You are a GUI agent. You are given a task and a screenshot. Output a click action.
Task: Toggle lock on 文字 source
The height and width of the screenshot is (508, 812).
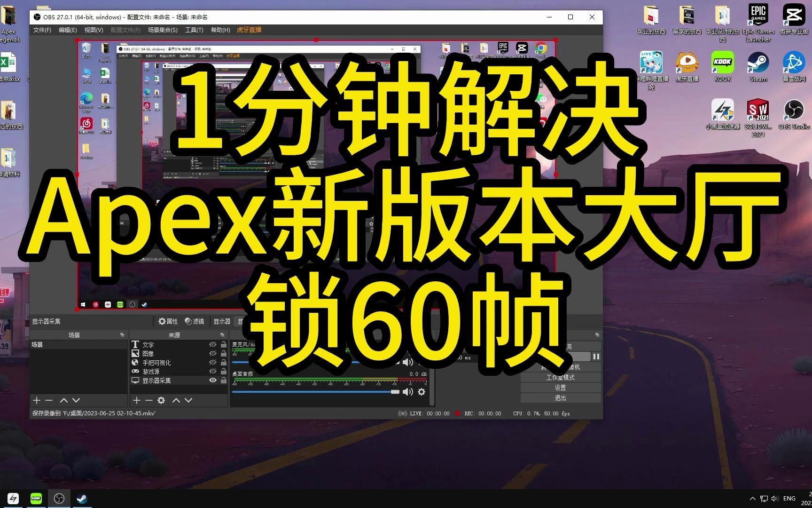coord(224,345)
